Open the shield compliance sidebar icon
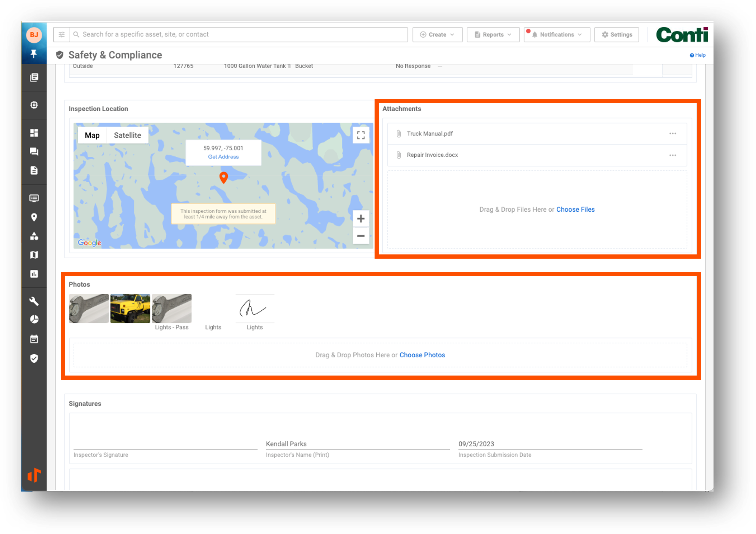This screenshot has width=756, height=534. [34, 358]
